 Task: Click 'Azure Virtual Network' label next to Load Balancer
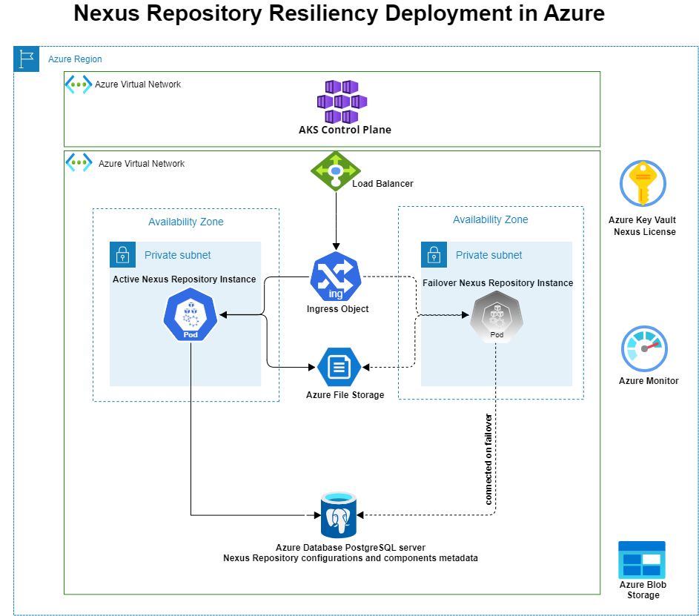point(142,164)
